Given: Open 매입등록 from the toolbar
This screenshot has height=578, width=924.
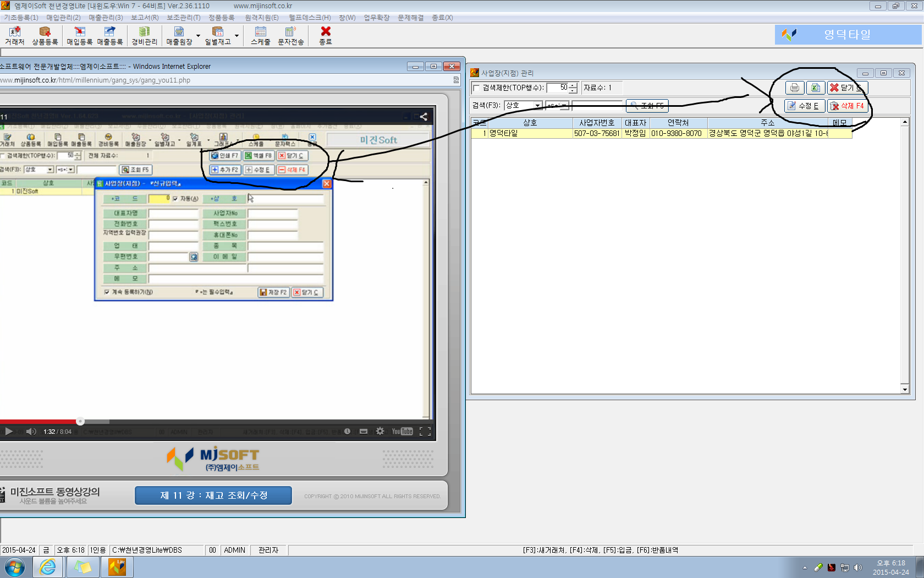Looking at the screenshot, I should click(x=80, y=36).
